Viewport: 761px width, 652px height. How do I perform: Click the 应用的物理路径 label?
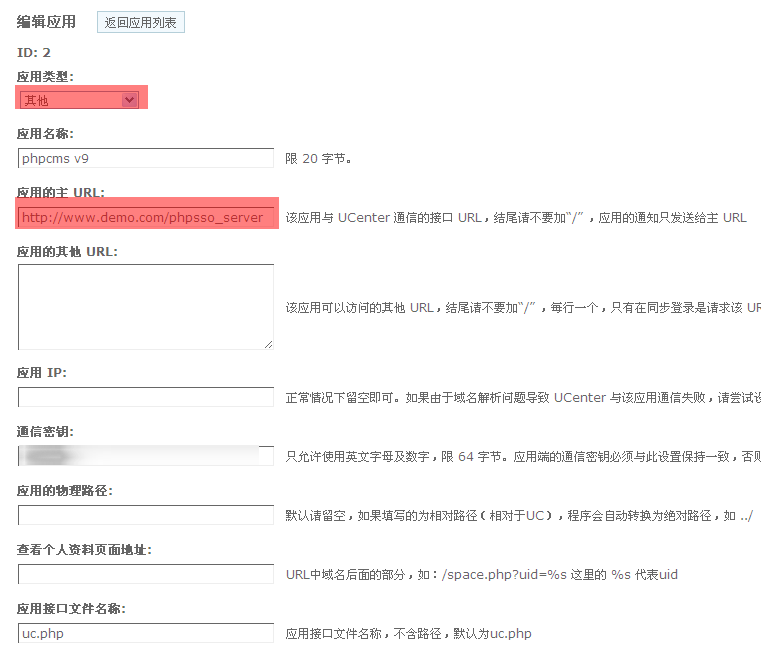64,491
